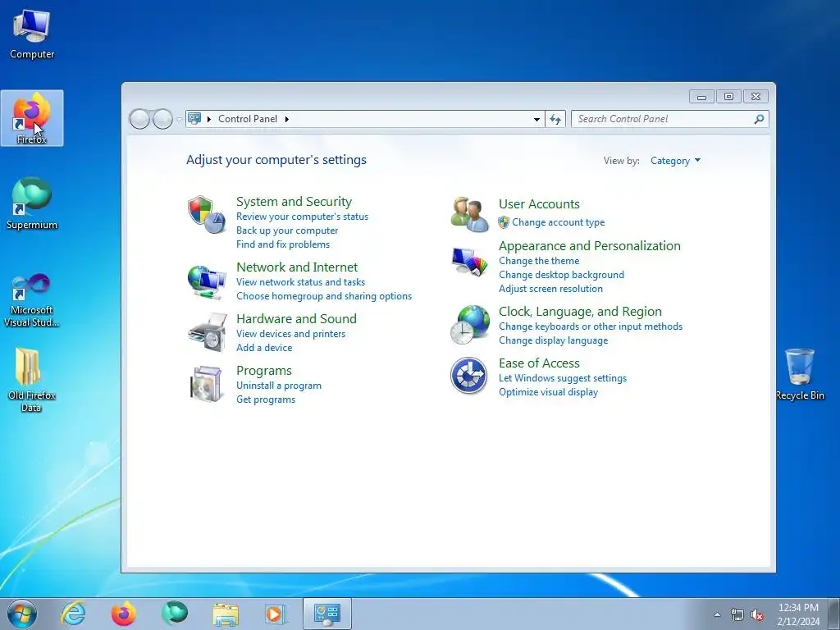
Task: Select the Computer desktop icon
Action: pyautogui.click(x=32, y=33)
